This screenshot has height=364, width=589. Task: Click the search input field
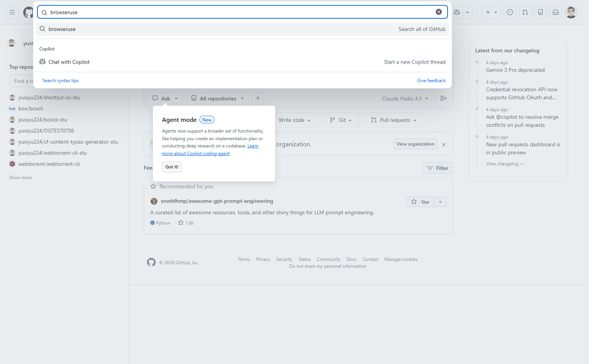(242, 12)
